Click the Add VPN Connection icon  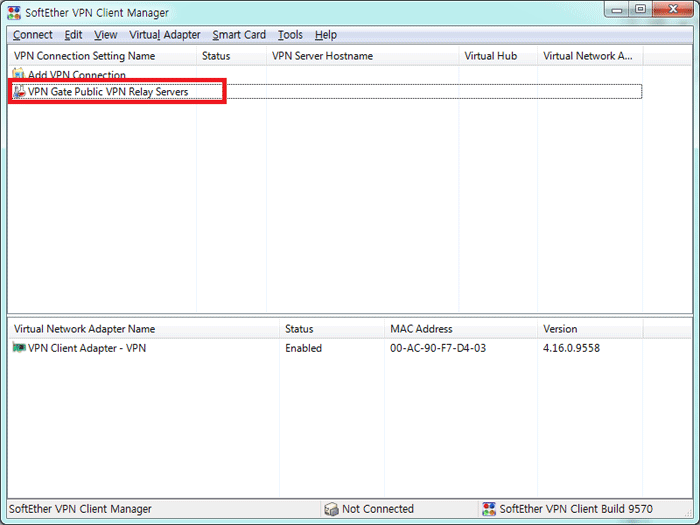click(19, 75)
